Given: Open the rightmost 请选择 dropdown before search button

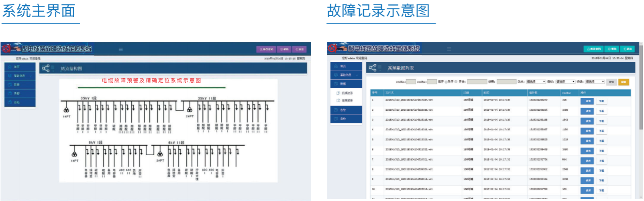Looking at the screenshot, I should coord(595,82).
